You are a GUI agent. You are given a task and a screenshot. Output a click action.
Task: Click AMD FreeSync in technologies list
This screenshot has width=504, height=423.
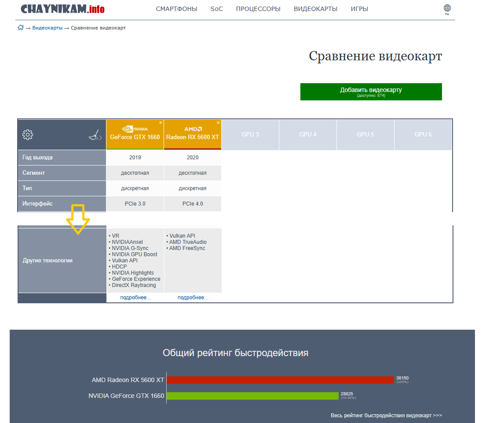tap(187, 248)
